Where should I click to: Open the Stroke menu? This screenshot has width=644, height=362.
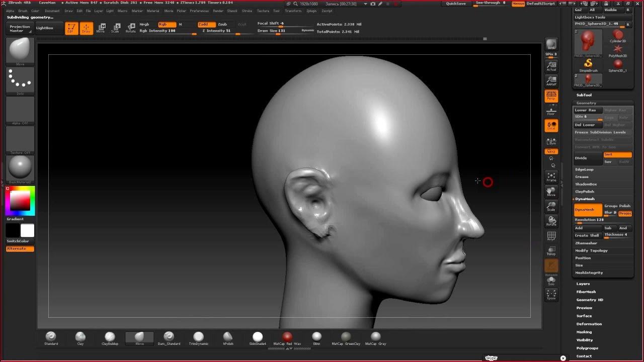coord(247,11)
